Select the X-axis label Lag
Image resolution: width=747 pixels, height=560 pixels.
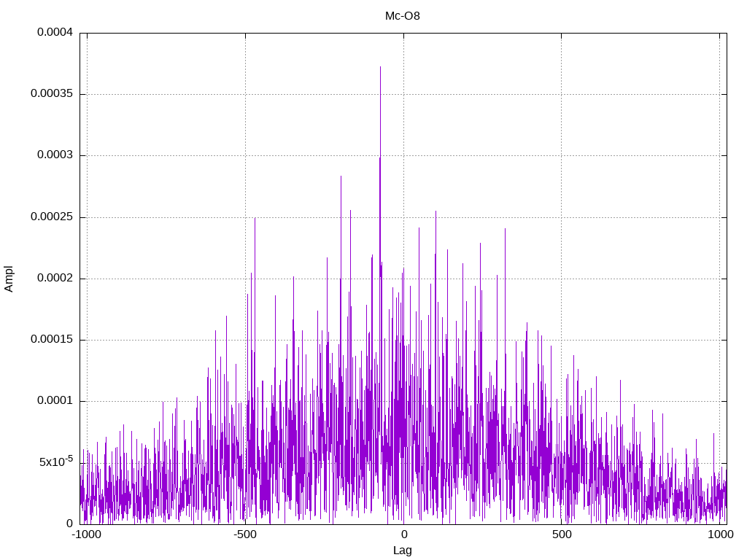point(403,551)
